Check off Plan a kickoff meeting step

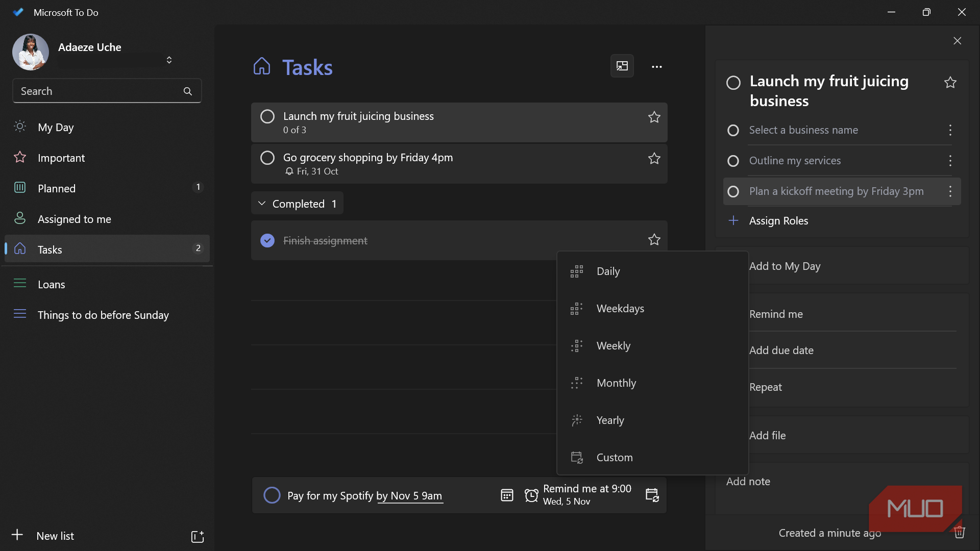point(733,192)
